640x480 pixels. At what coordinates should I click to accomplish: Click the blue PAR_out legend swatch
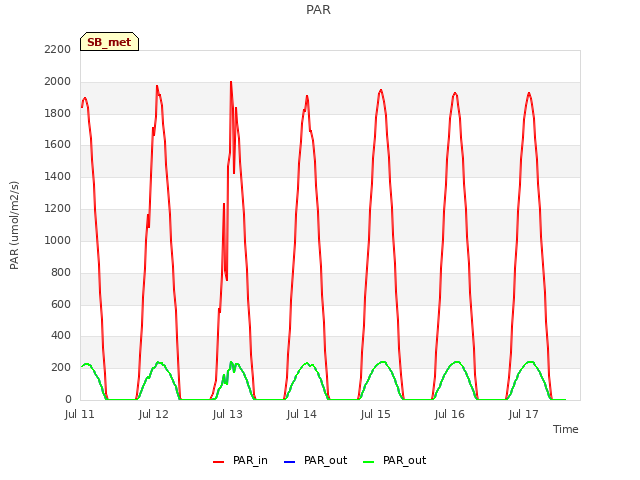pos(289,462)
